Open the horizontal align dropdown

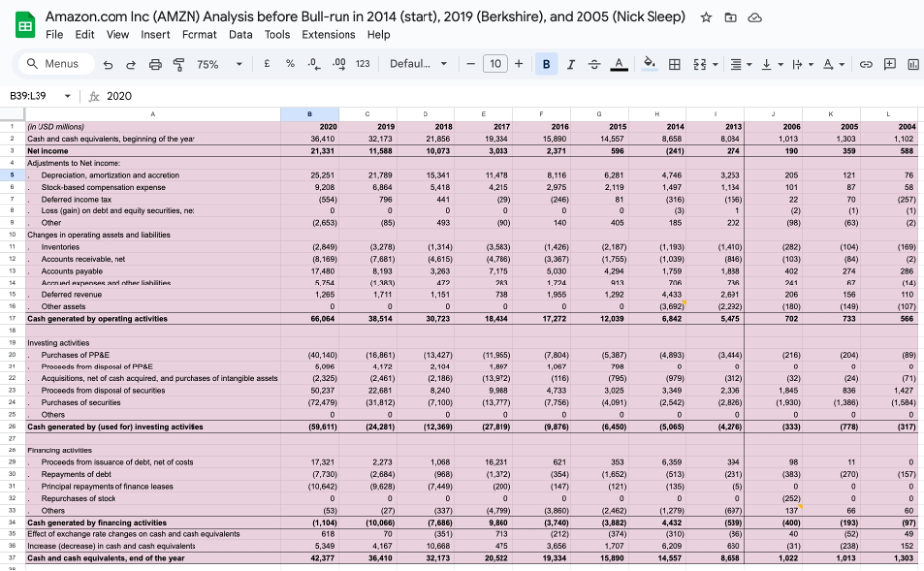(x=740, y=64)
